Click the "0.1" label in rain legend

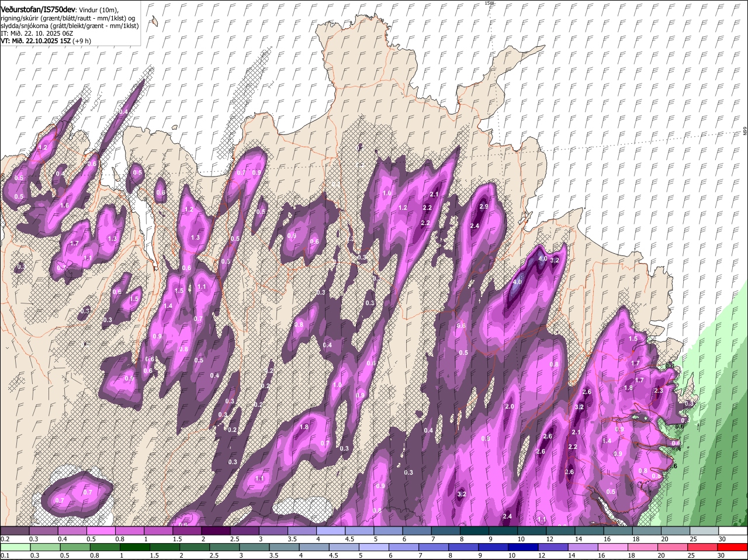[5, 555]
